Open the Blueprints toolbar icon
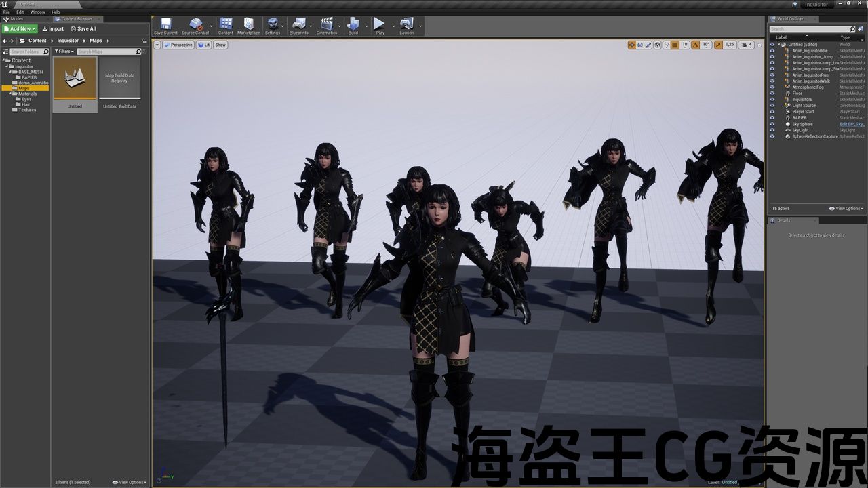The image size is (868, 488). click(x=298, y=26)
